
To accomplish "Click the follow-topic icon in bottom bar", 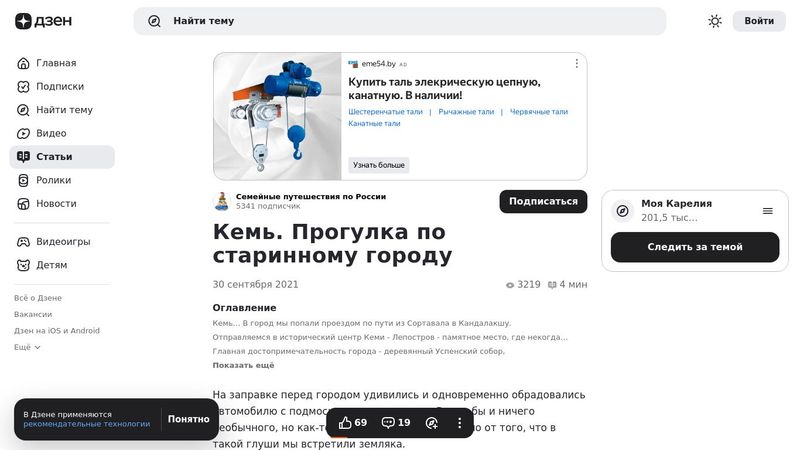I will click(x=432, y=422).
